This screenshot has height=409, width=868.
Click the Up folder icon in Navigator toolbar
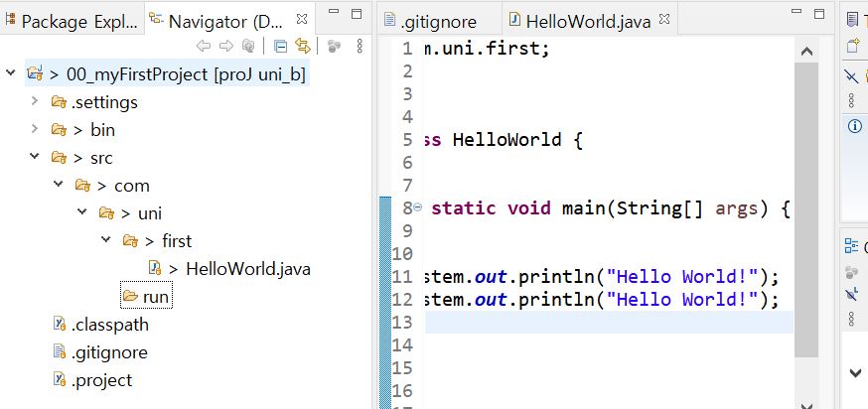(248, 46)
